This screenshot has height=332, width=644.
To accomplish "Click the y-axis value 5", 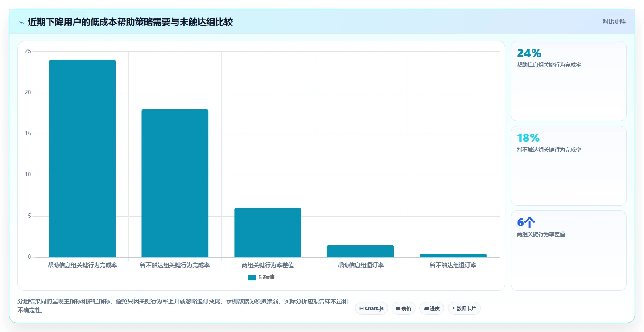I will click(29, 216).
